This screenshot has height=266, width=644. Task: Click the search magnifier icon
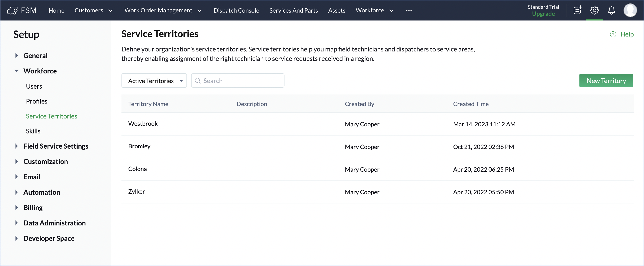pos(198,81)
